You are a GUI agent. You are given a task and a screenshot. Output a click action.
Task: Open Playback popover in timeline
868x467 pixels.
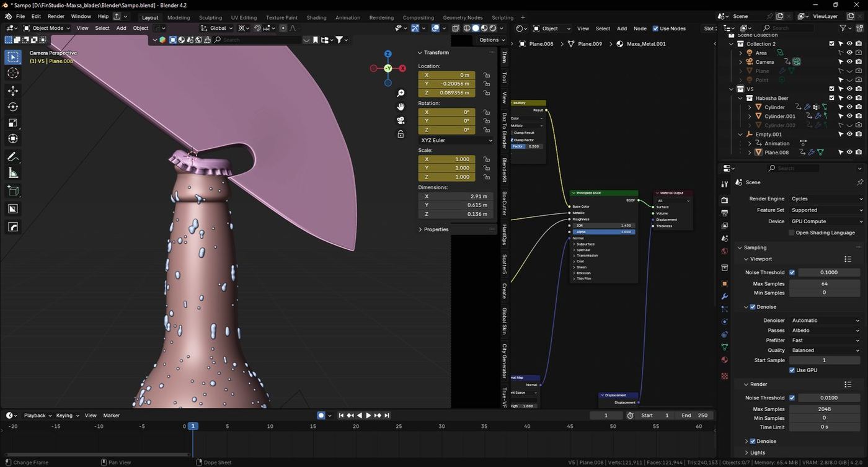coord(37,416)
